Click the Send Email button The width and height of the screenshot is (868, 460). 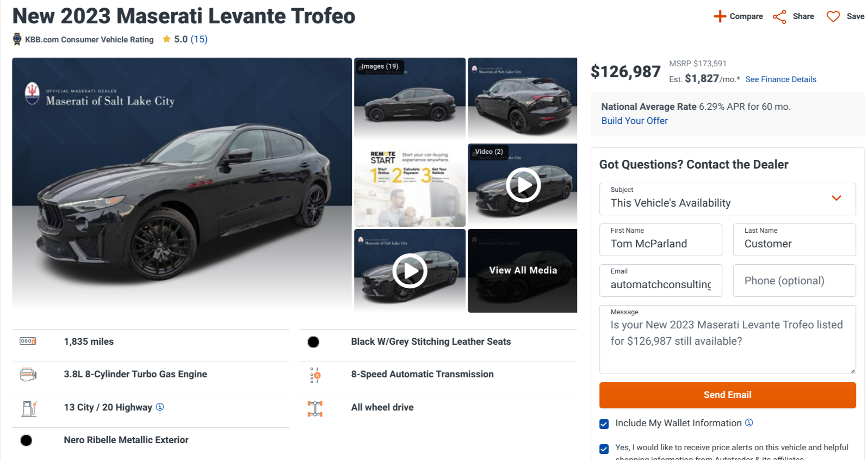click(727, 395)
